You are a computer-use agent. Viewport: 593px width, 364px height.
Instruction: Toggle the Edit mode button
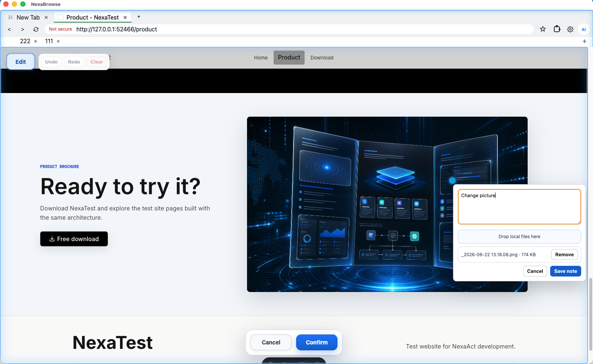21,62
